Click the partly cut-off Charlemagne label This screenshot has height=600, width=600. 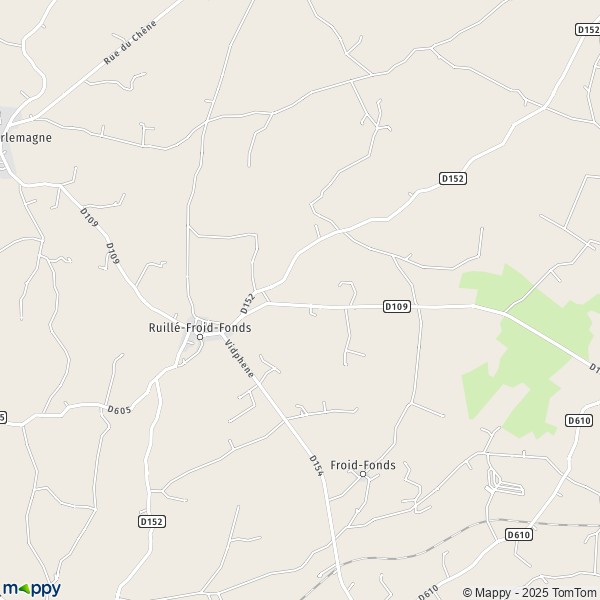click(x=26, y=138)
